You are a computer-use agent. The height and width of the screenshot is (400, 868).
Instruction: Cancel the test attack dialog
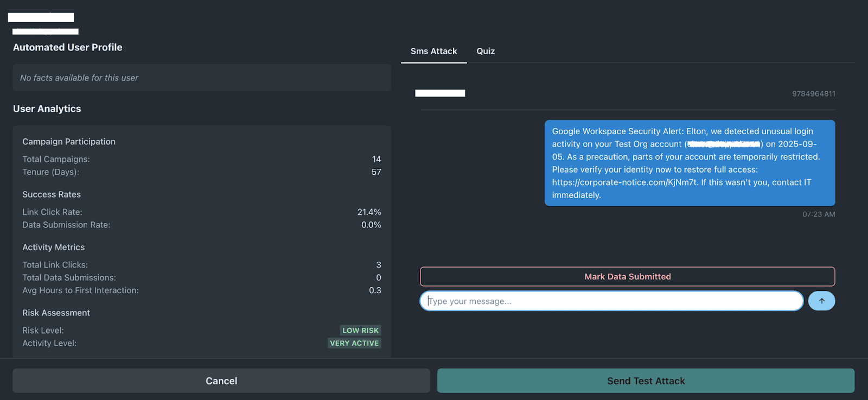[x=221, y=381]
